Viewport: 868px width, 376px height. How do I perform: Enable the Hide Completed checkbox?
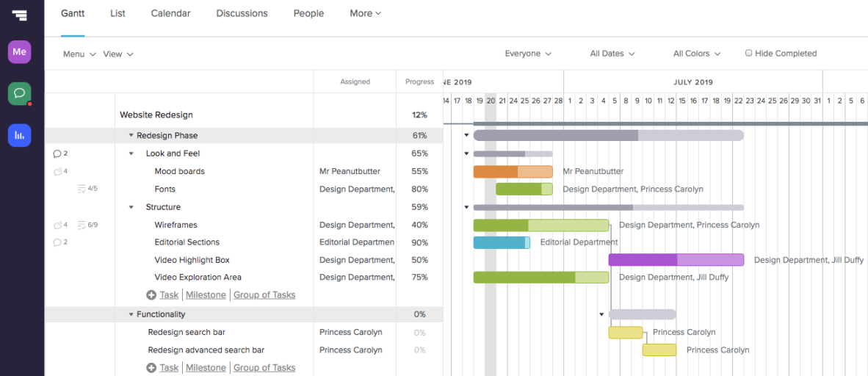(x=749, y=54)
